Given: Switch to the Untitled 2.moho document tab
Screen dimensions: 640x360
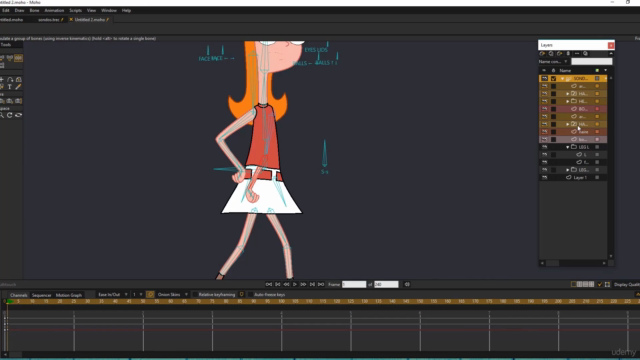Looking at the screenshot, I should tap(89, 20).
